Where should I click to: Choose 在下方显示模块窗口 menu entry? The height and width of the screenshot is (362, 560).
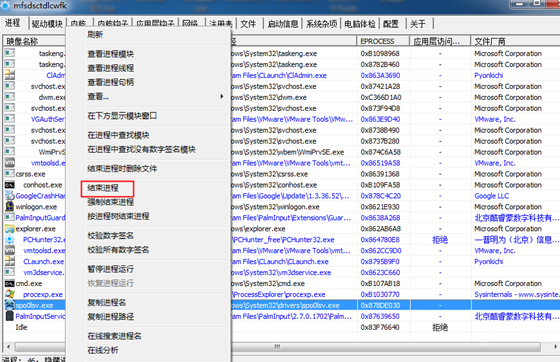click(122, 116)
